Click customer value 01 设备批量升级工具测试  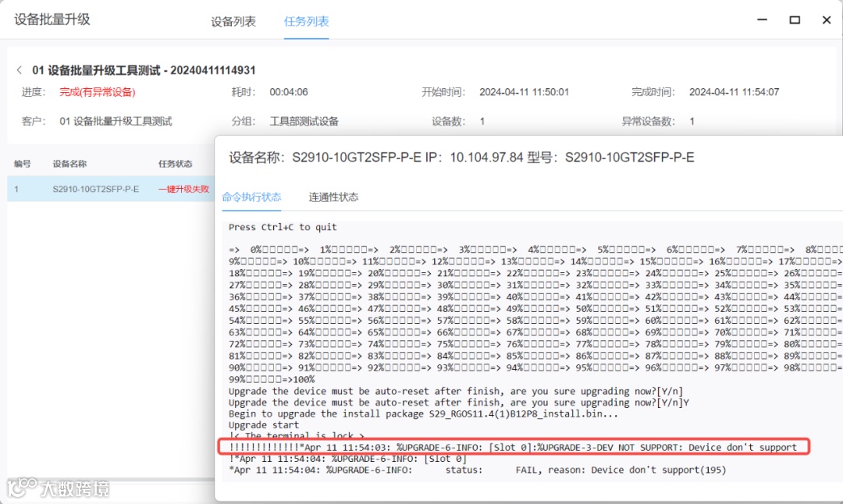116,122
